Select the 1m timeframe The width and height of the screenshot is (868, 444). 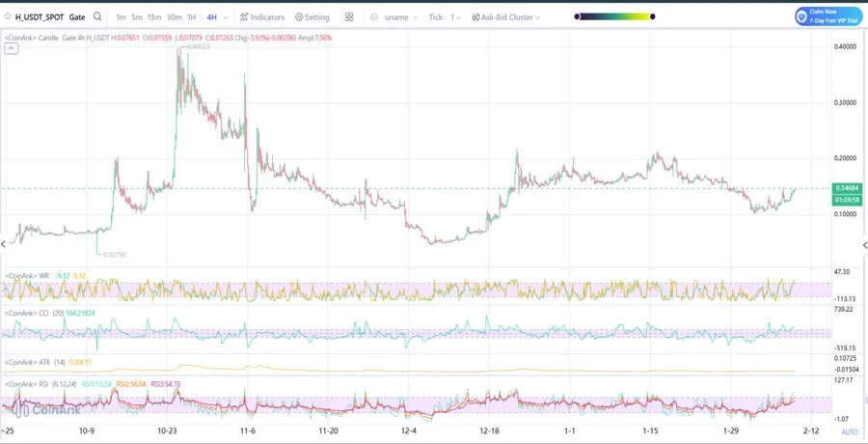coord(121,16)
